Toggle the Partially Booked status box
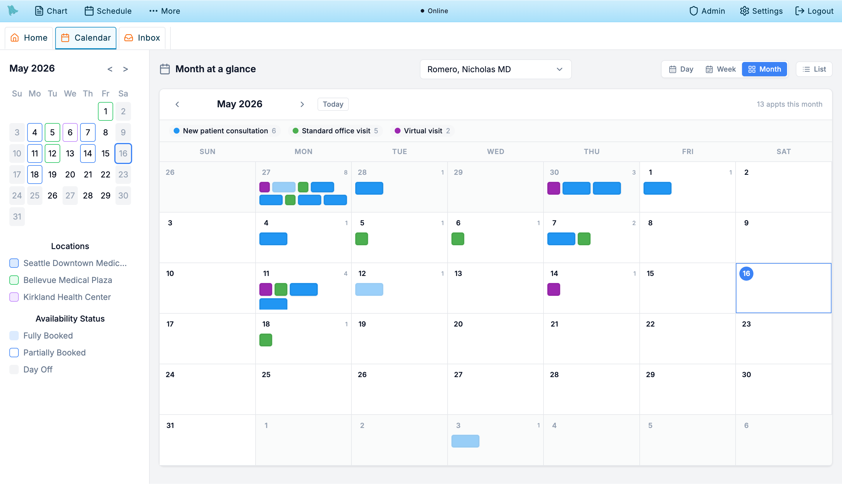Screen dimensions: 842x504 click(x=14, y=353)
